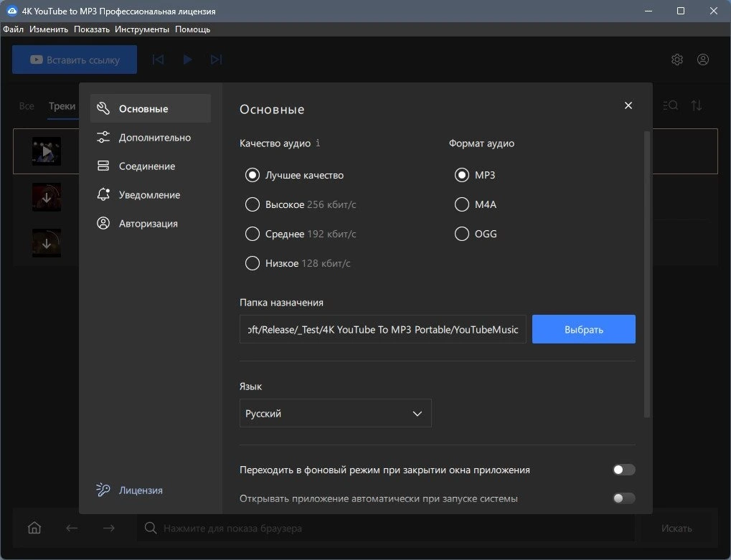Open the Соединение settings section
Screen dimensions: 731x560
coord(150,166)
